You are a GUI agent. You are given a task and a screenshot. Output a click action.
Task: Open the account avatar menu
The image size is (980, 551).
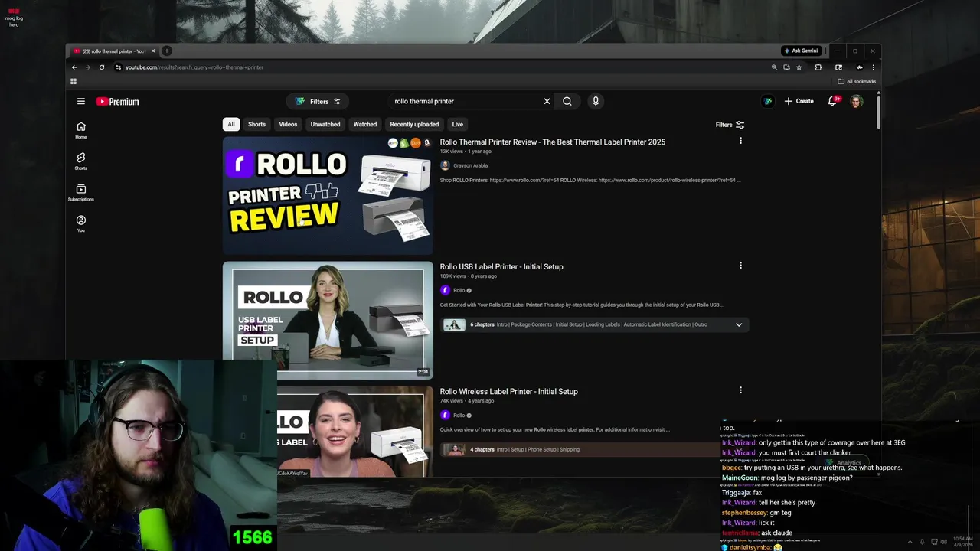click(856, 101)
